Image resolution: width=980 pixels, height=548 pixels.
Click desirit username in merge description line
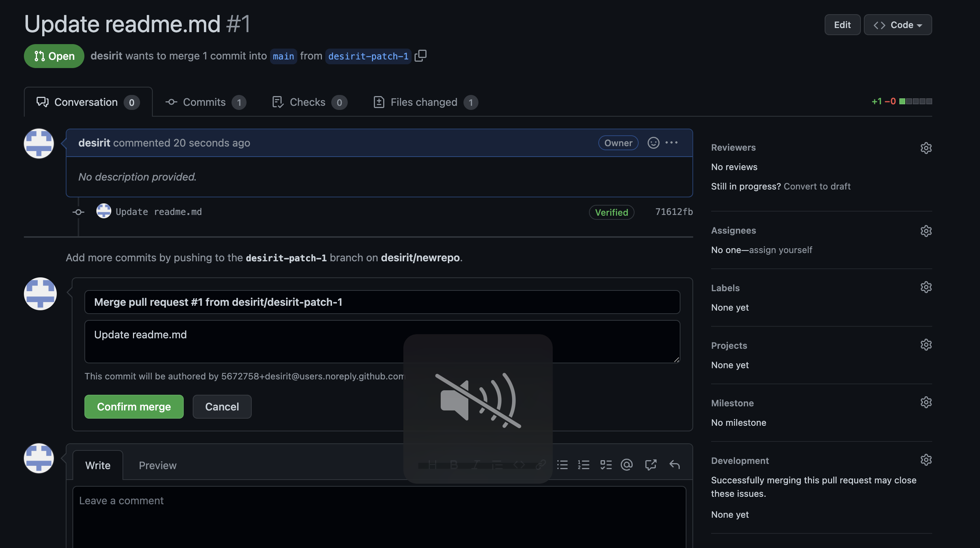pos(106,56)
